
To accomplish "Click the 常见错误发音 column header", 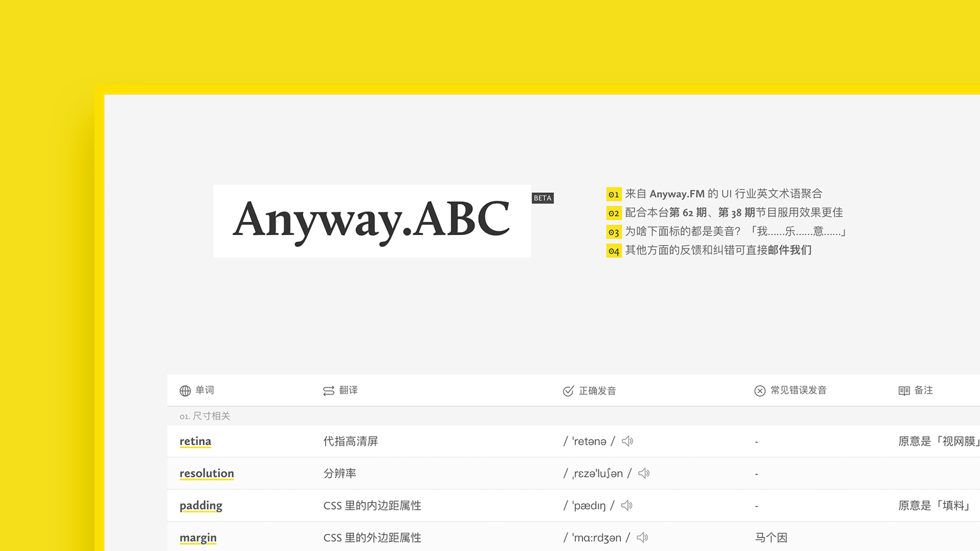I will coord(799,390).
